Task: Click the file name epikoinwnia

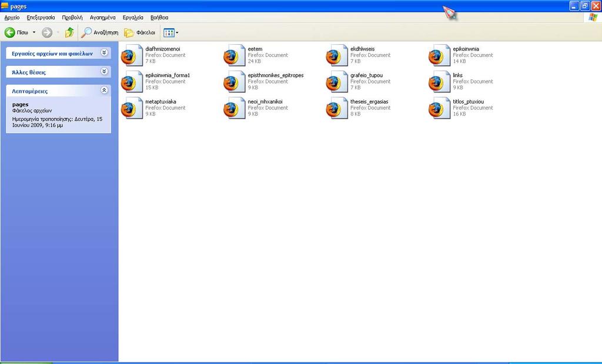Action: pos(466,49)
